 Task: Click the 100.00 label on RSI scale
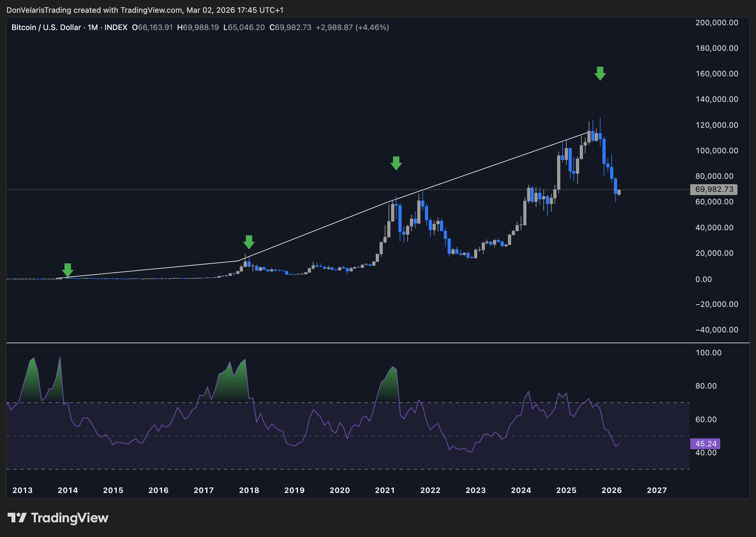[708, 353]
